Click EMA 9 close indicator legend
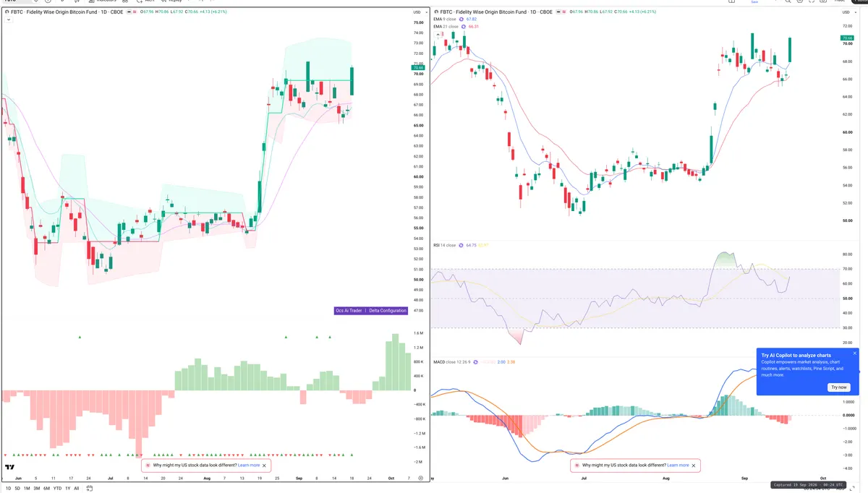 pos(445,20)
